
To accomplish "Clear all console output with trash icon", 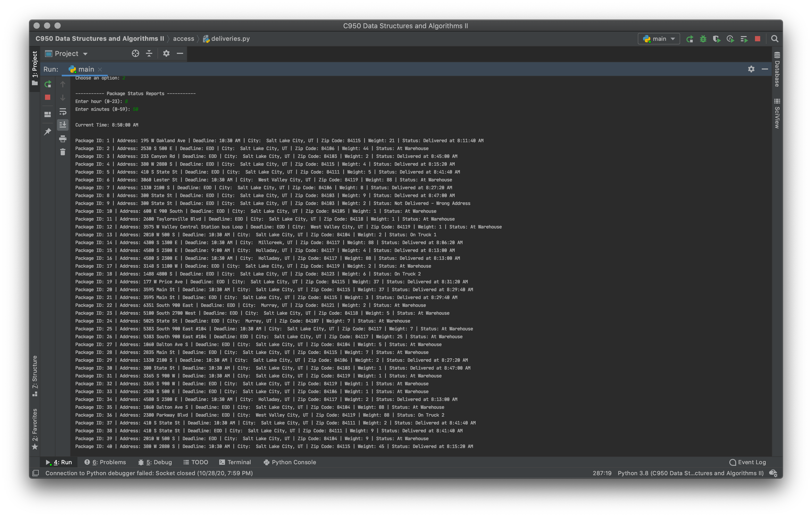I will (x=63, y=152).
